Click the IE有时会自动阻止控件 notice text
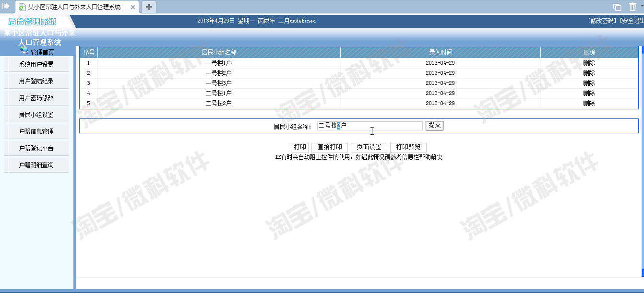The height and width of the screenshot is (293, 644). (x=358, y=157)
